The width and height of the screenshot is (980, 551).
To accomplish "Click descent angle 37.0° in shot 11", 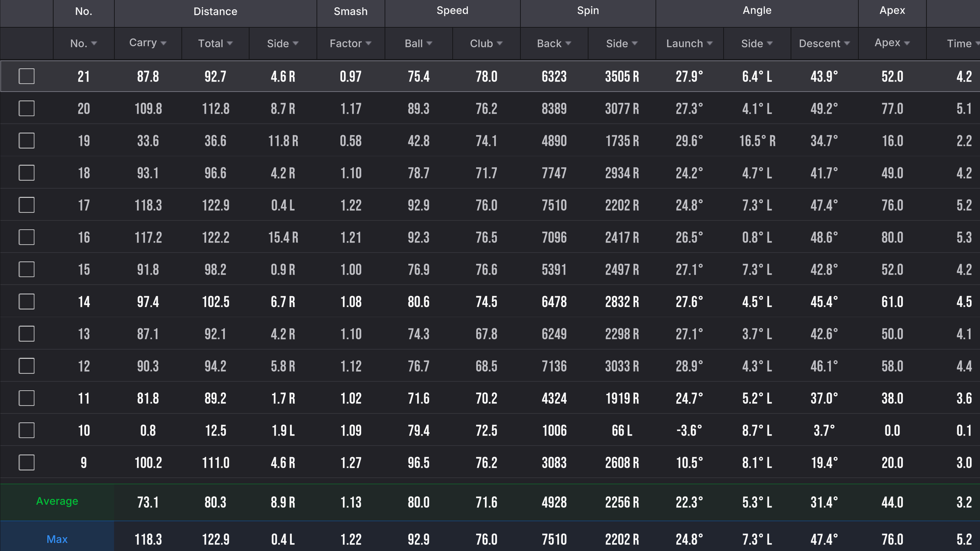I will tap(824, 398).
